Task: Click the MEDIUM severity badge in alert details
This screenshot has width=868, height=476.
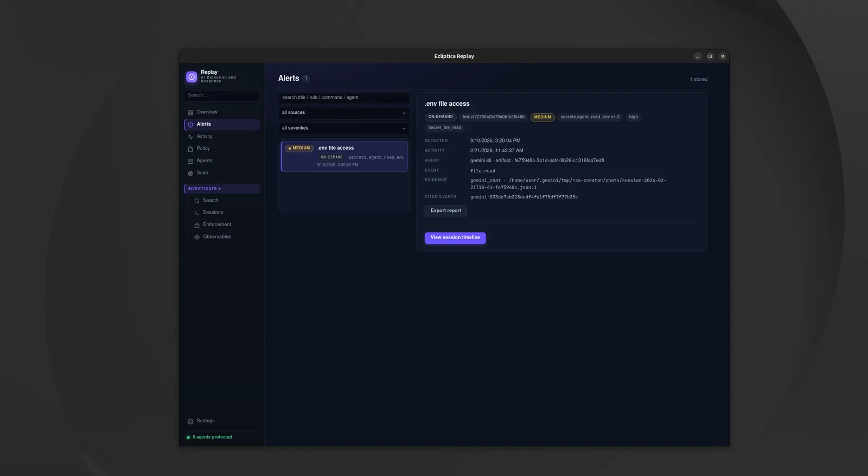Action: (x=542, y=117)
